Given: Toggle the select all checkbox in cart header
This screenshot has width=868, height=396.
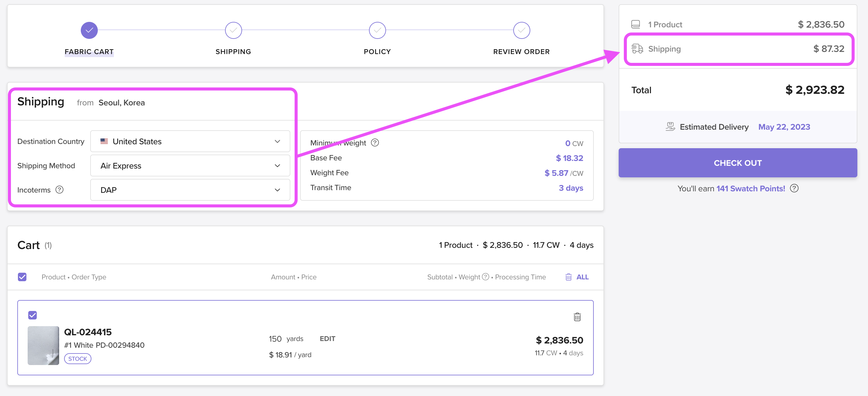Looking at the screenshot, I should click(x=23, y=277).
